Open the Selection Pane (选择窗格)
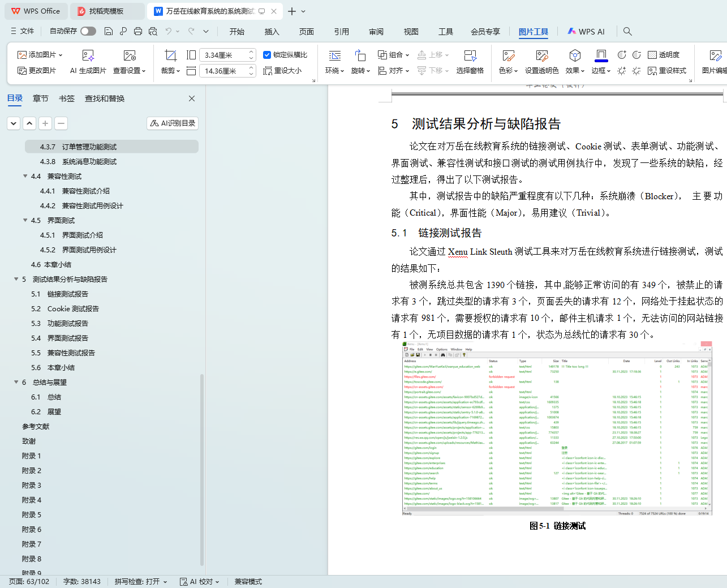 tap(470, 55)
